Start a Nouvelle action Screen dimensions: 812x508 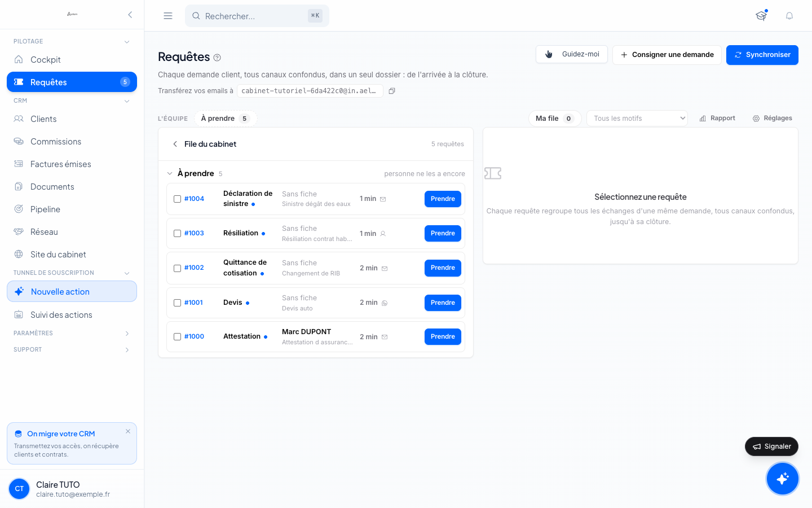click(x=72, y=291)
